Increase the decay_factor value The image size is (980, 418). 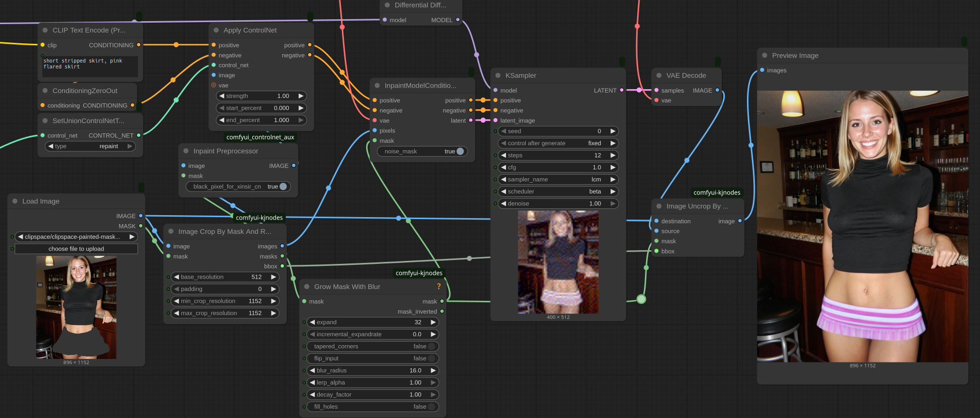point(433,395)
